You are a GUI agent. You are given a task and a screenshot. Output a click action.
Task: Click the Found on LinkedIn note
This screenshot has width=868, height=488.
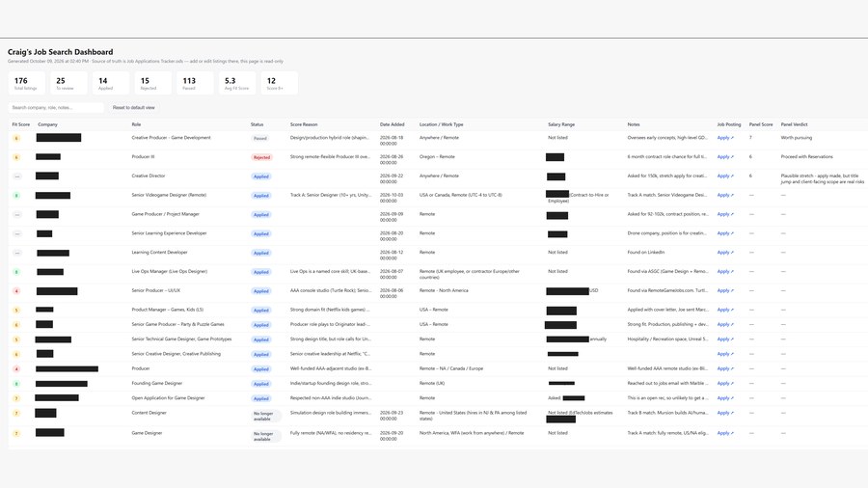[x=645, y=253]
